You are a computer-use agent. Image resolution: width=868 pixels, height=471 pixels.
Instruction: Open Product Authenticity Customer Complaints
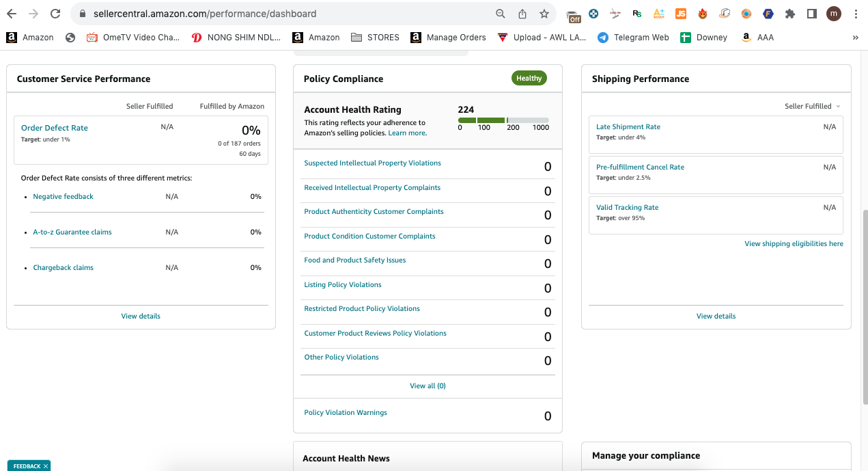[x=374, y=211]
